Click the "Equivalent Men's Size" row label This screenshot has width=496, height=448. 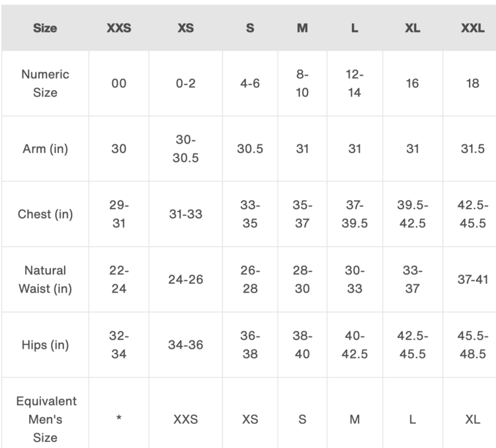45,419
